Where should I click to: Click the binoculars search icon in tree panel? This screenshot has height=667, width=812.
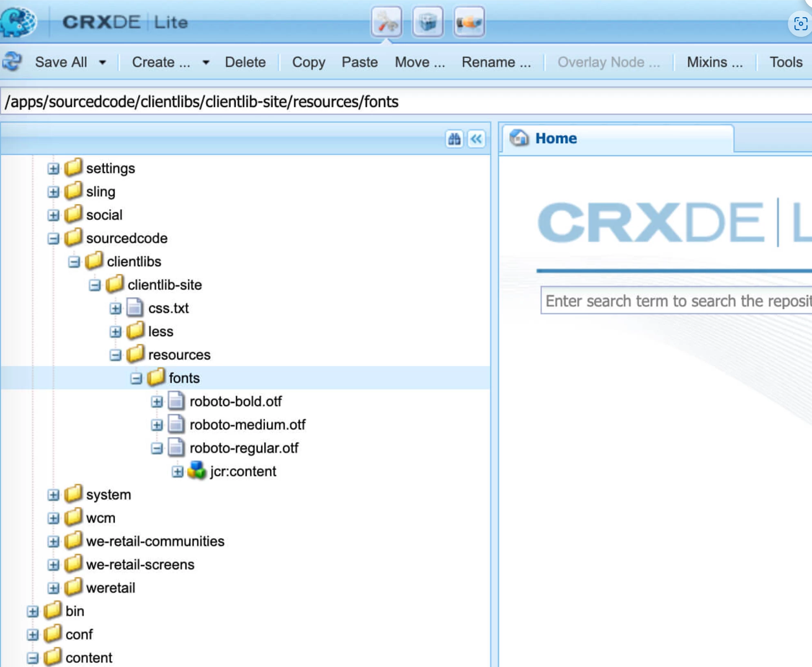click(x=454, y=139)
